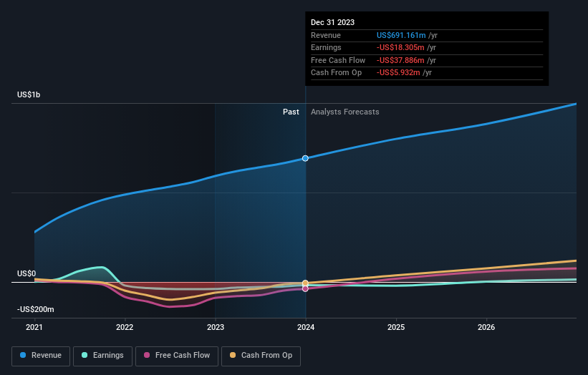Click the 2025 x-axis label
This screenshot has width=588, height=375.
tap(396, 328)
